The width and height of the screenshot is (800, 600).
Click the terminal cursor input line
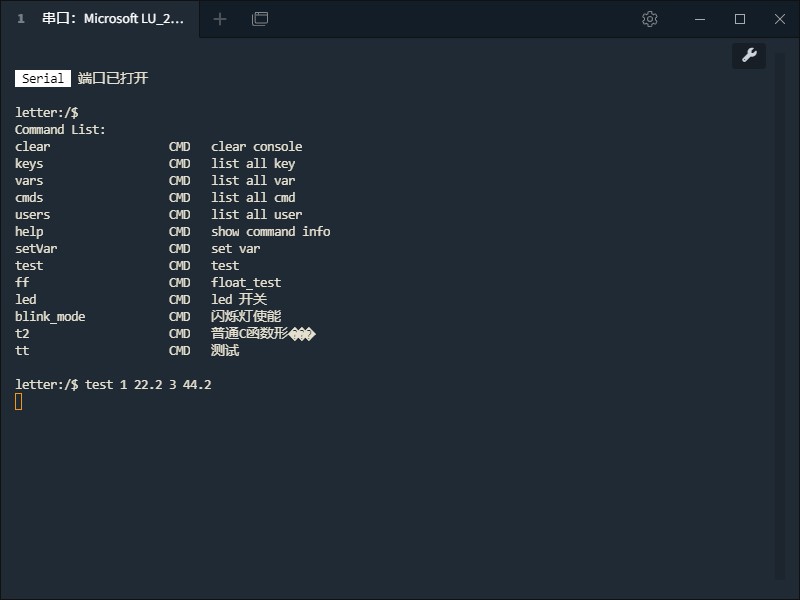[17, 401]
